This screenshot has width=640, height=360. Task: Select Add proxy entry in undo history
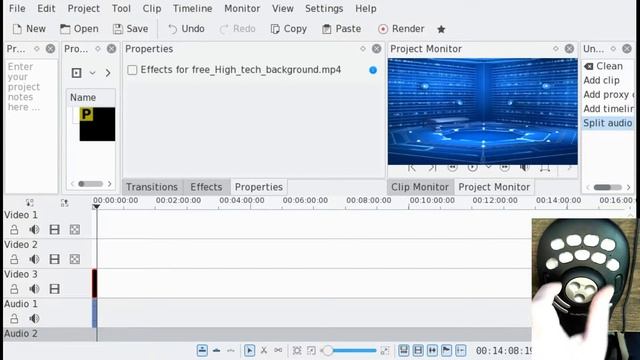(608, 95)
